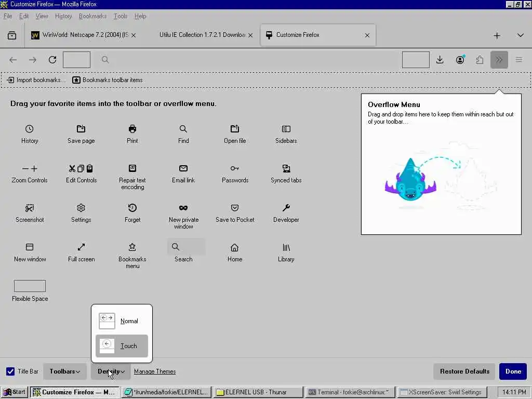Open the hamburger application menu
532x399 pixels.
coord(519,60)
